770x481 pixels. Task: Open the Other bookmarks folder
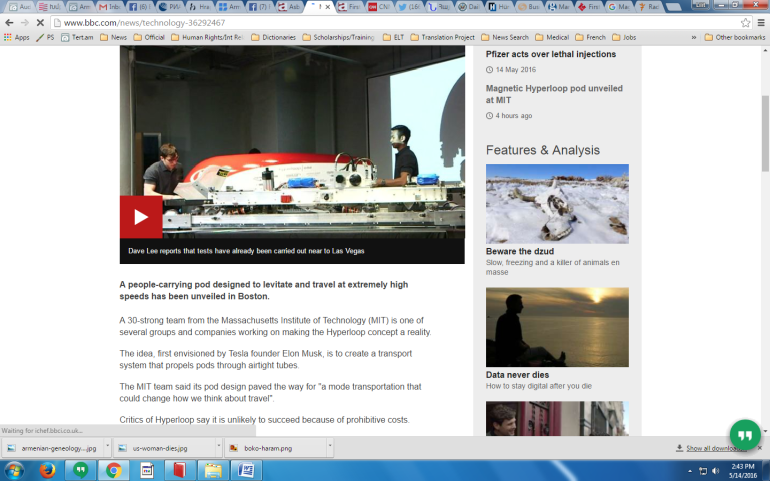735,37
